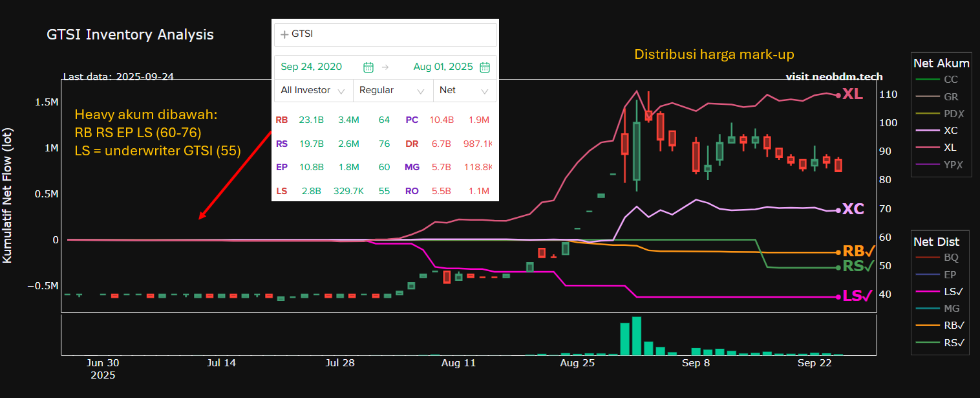Toggle XL series in Net Akum legend
980x398 pixels.
coord(950,148)
